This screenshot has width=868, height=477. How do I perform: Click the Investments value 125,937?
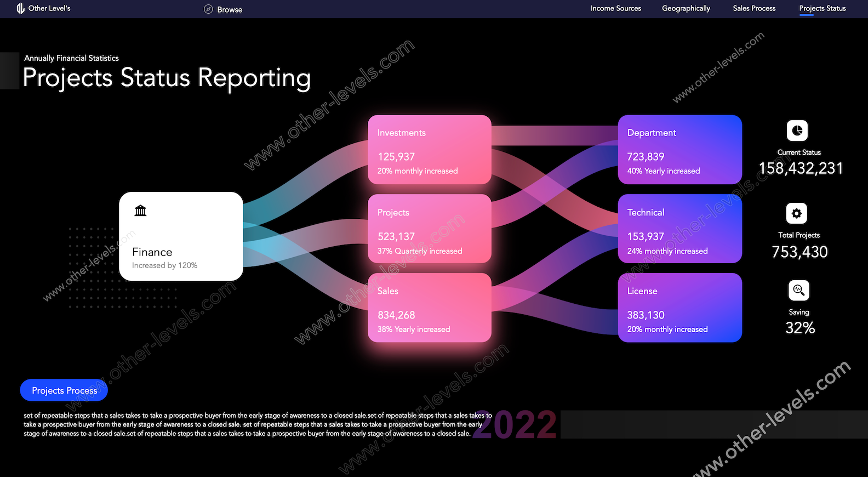[396, 157]
